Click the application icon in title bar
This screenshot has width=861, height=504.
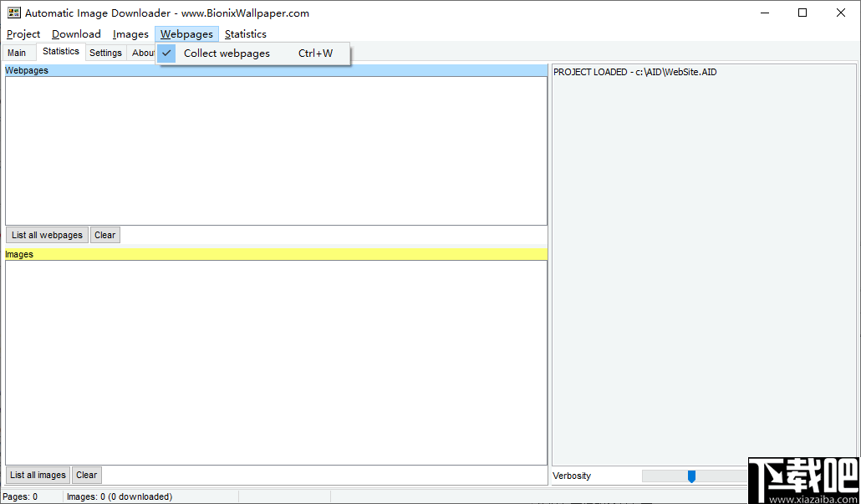13,13
